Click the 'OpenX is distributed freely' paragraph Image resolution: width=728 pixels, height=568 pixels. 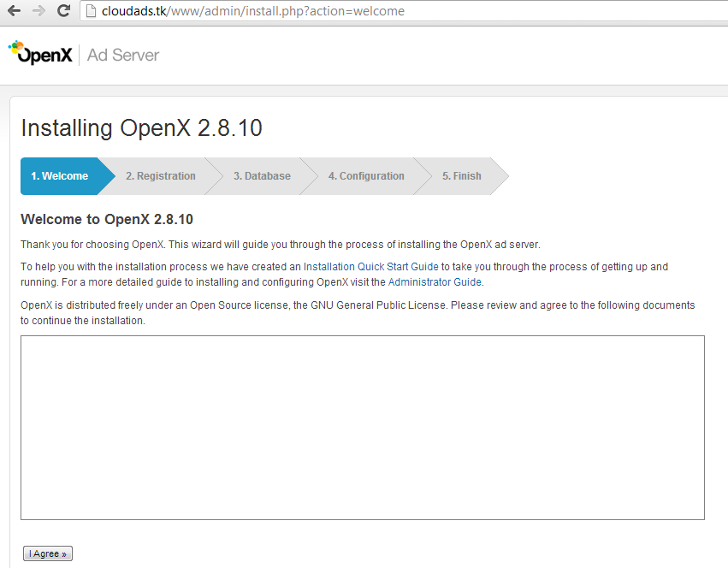(358, 312)
